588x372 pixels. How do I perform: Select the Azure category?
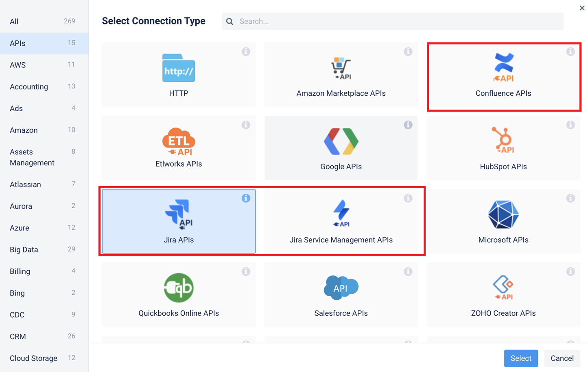coord(44,228)
